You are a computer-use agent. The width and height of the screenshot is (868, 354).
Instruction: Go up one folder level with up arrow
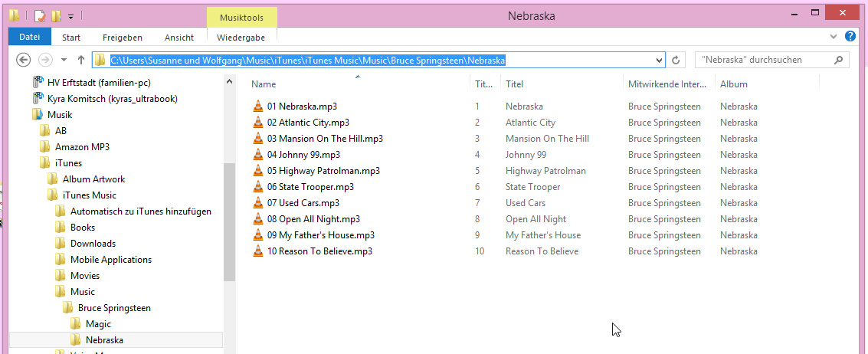(80, 60)
